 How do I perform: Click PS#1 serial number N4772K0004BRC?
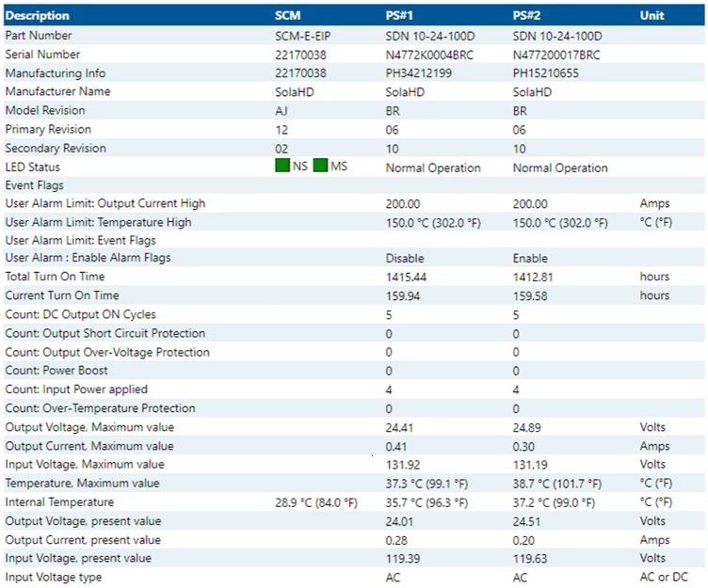tap(429, 56)
